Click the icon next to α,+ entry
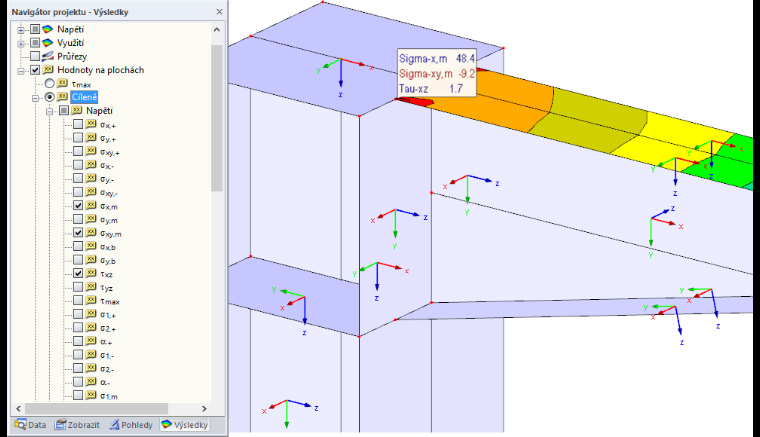Image resolution: width=760 pixels, height=437 pixels. pyautogui.click(x=91, y=342)
